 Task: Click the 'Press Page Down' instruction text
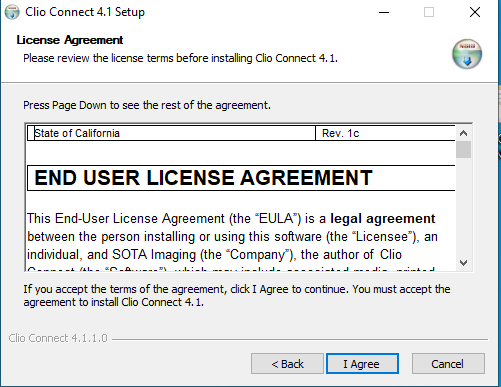(x=147, y=105)
